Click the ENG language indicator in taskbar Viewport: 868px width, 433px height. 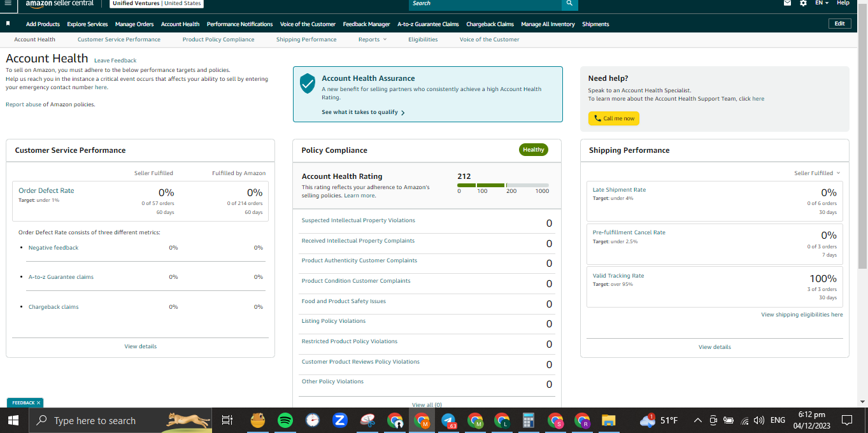[x=778, y=420]
